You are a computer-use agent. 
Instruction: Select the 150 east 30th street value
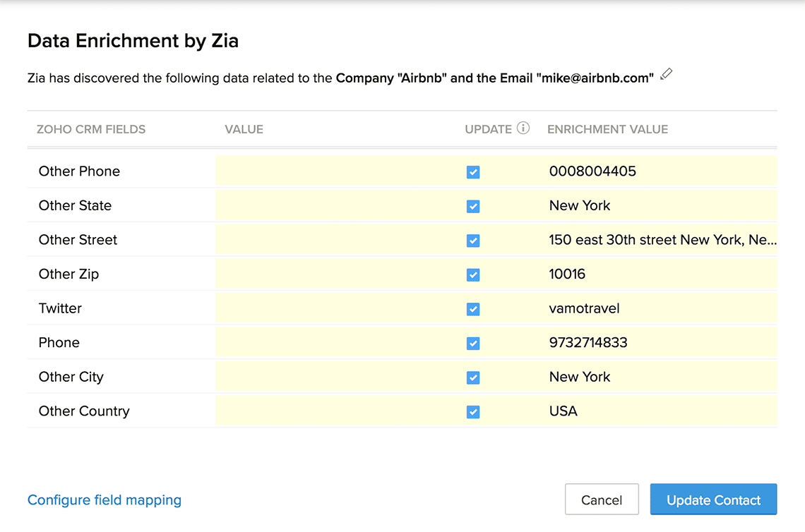click(662, 240)
